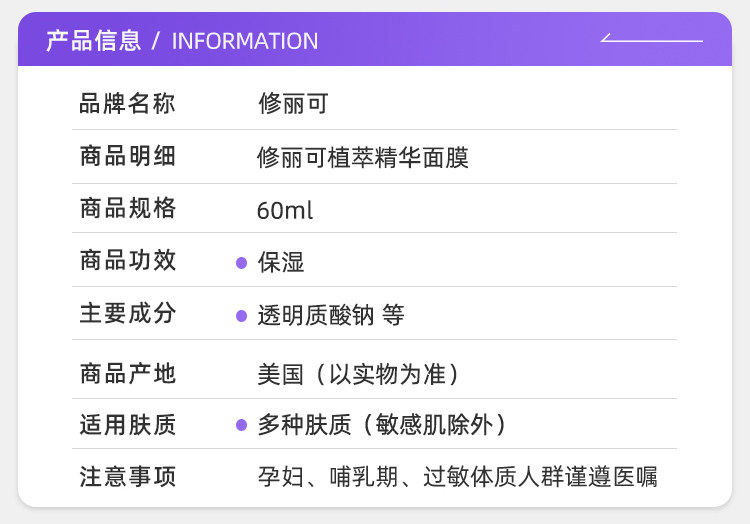Click the brand value 修丽可
Screen dimensions: 750x524
[x=293, y=104]
